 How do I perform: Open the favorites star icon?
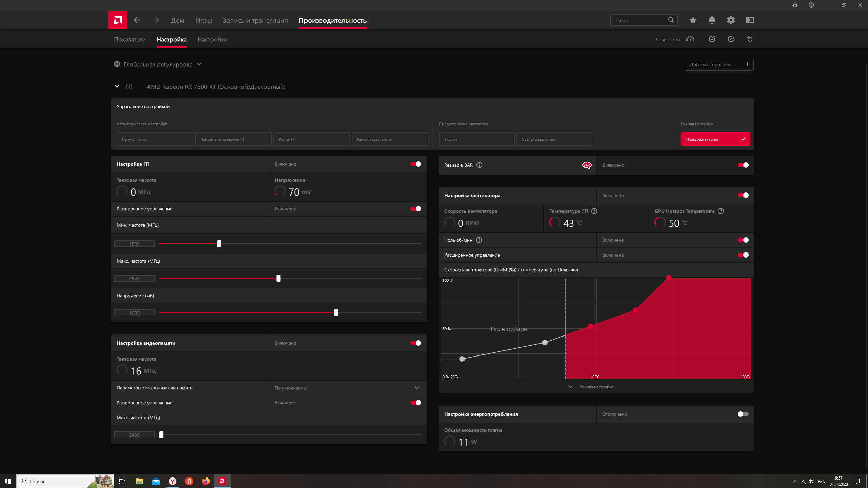[x=693, y=20]
